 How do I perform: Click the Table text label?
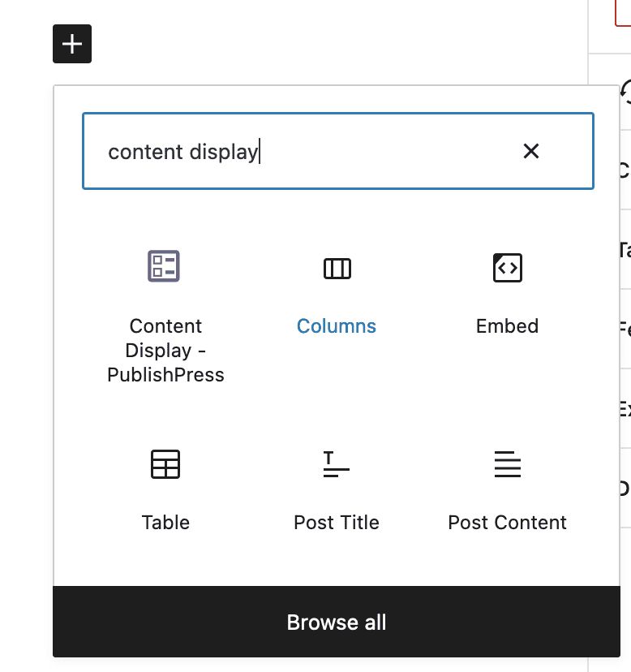tap(165, 523)
